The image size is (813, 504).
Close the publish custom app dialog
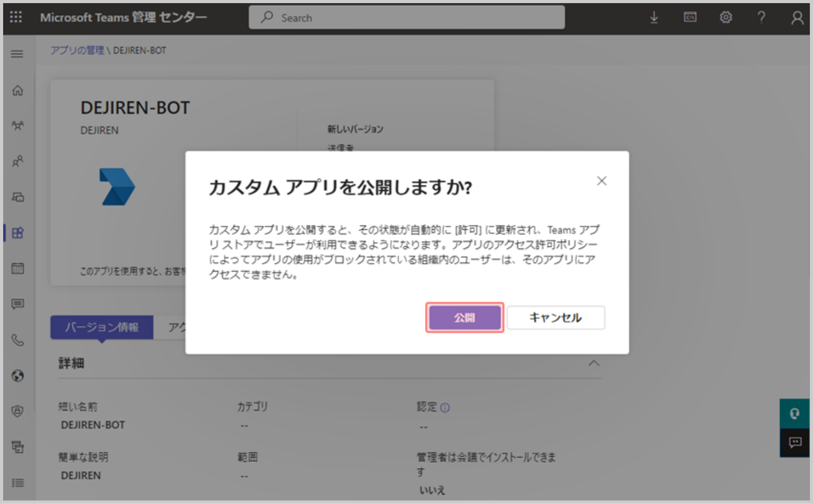601,181
